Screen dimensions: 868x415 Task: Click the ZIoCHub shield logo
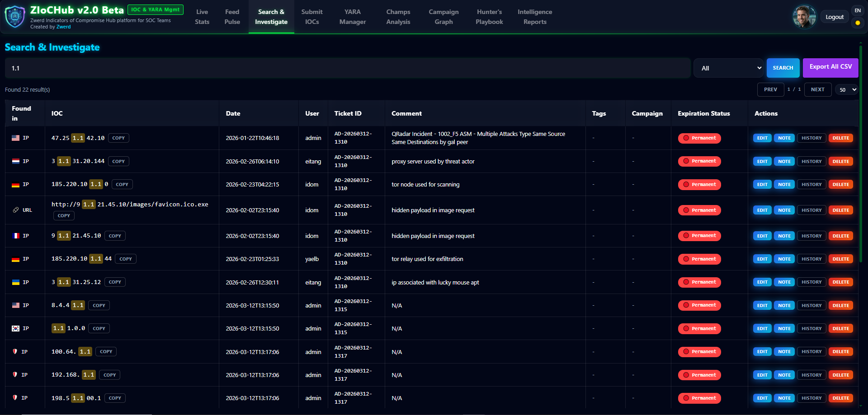(x=15, y=17)
